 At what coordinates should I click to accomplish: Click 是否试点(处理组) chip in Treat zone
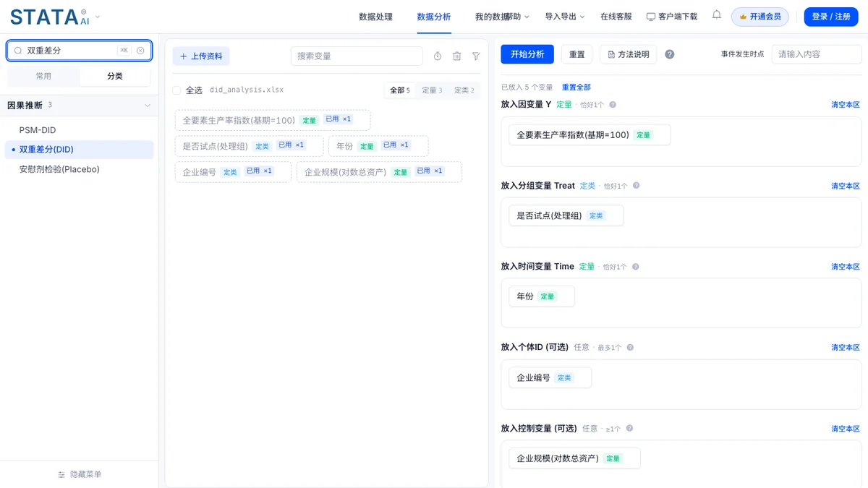tap(566, 215)
